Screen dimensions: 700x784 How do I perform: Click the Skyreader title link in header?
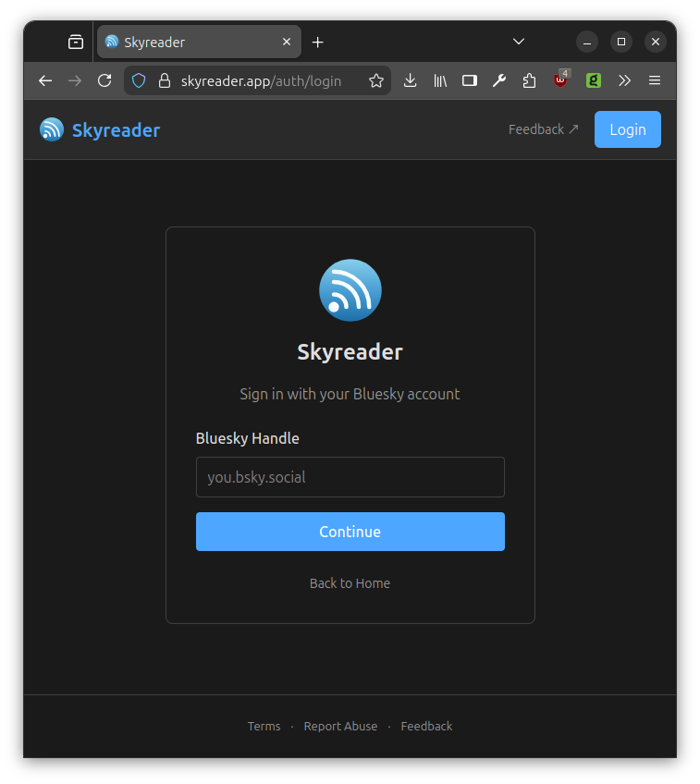[116, 130]
